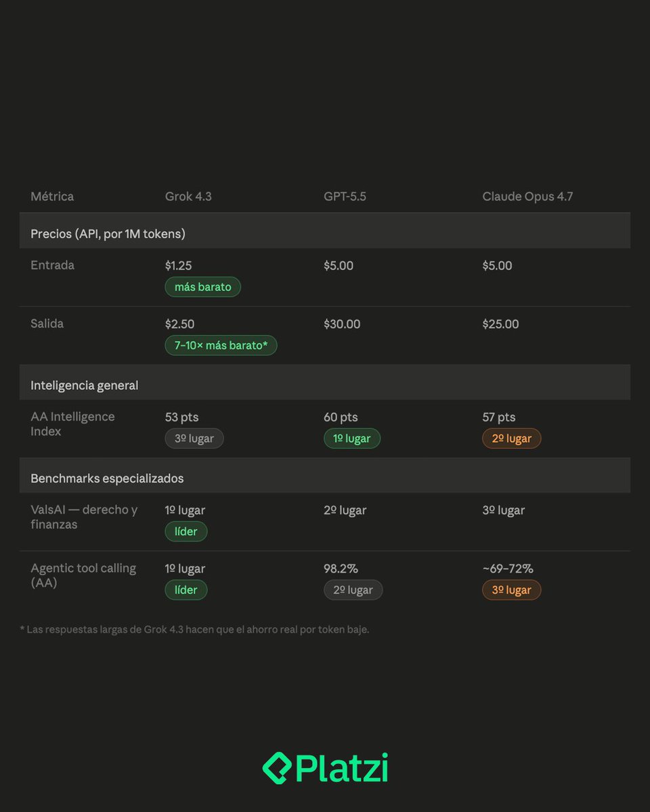Screen dimensions: 650x812
Task: Click the '7–10× más barato*' badge
Action: 221,345
